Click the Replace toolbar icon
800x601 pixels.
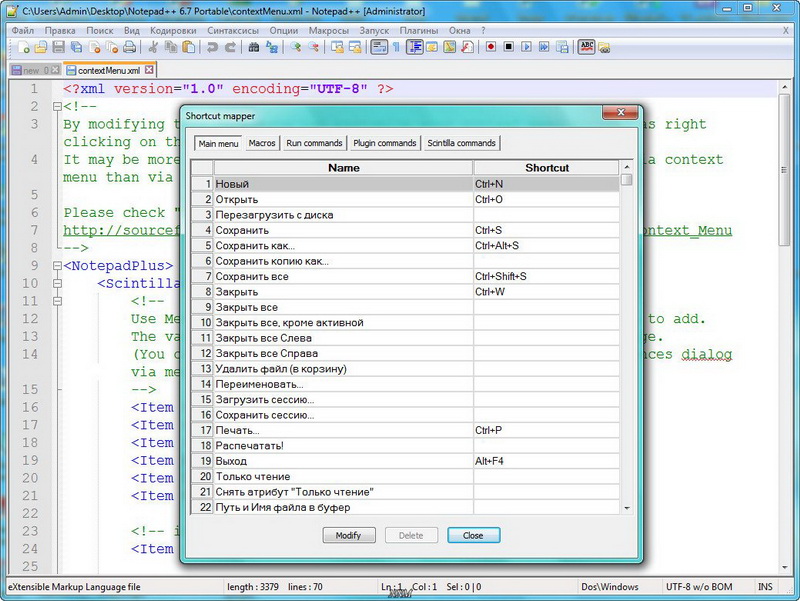pyautogui.click(x=271, y=47)
